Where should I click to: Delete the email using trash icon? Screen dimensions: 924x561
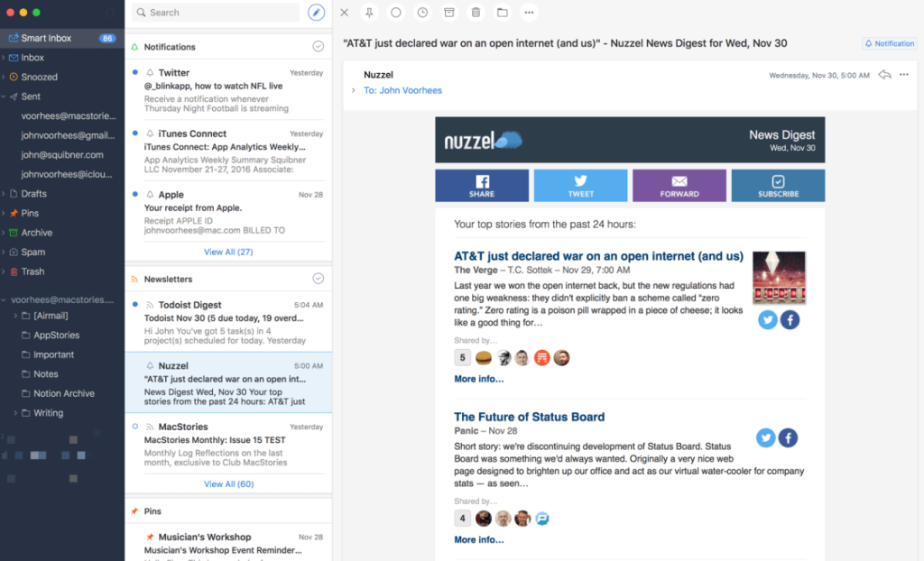tap(476, 13)
